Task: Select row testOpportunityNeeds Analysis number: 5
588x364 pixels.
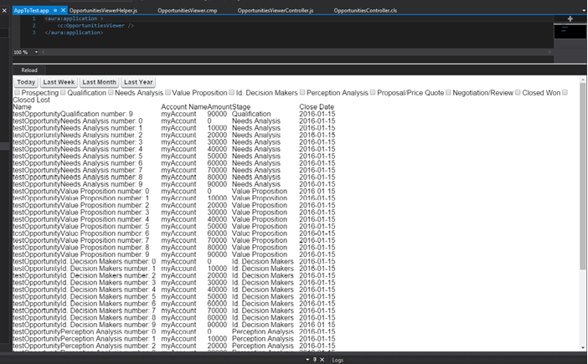Action: coord(174,156)
